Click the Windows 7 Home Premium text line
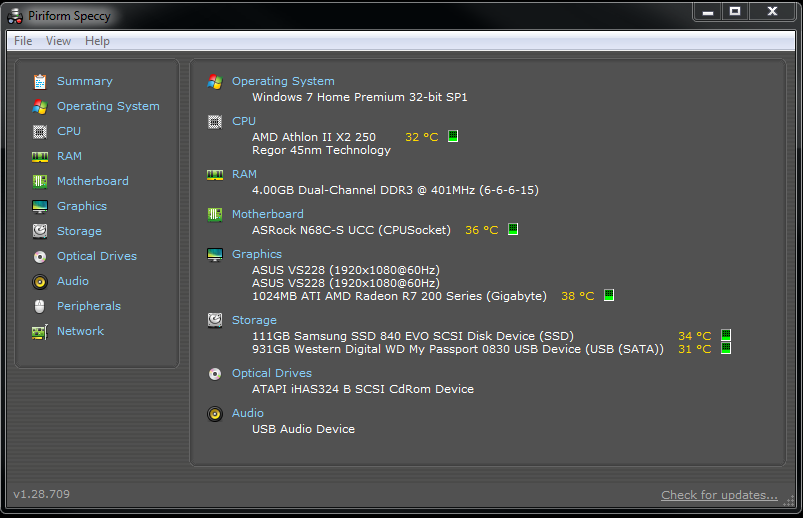Image resolution: width=803 pixels, height=518 pixels. [x=360, y=97]
